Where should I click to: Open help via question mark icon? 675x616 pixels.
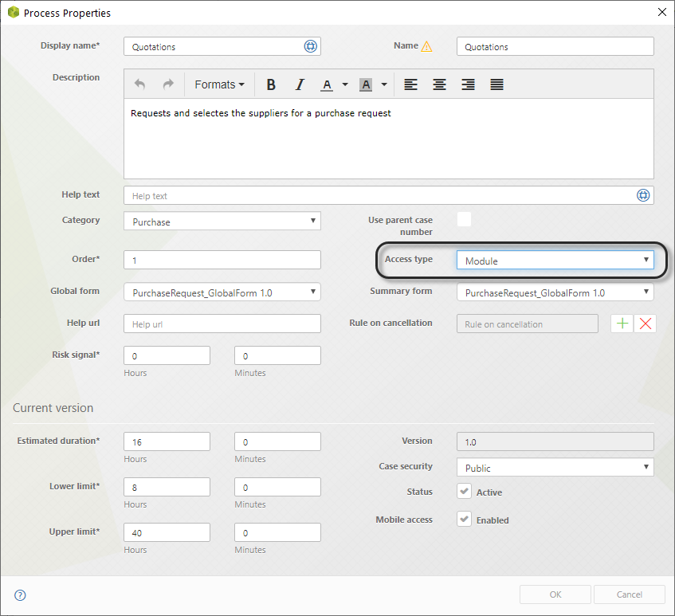click(x=20, y=595)
